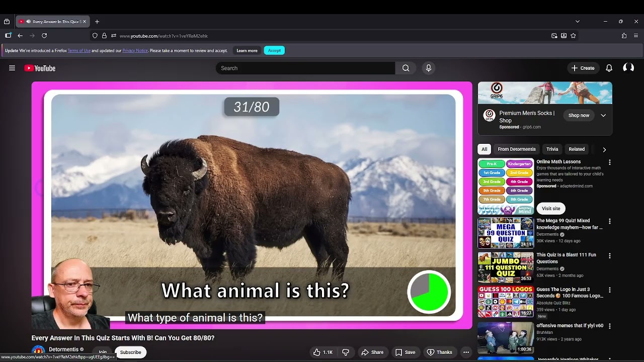This screenshot has width=644, height=362.
Task: Open the Guess 100 Logos thumbnail
Action: [506, 302]
